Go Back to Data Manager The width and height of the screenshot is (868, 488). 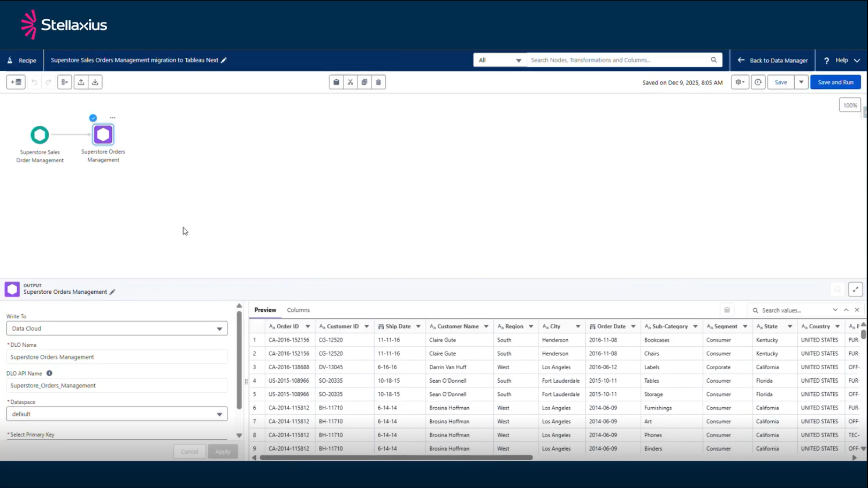[772, 60]
